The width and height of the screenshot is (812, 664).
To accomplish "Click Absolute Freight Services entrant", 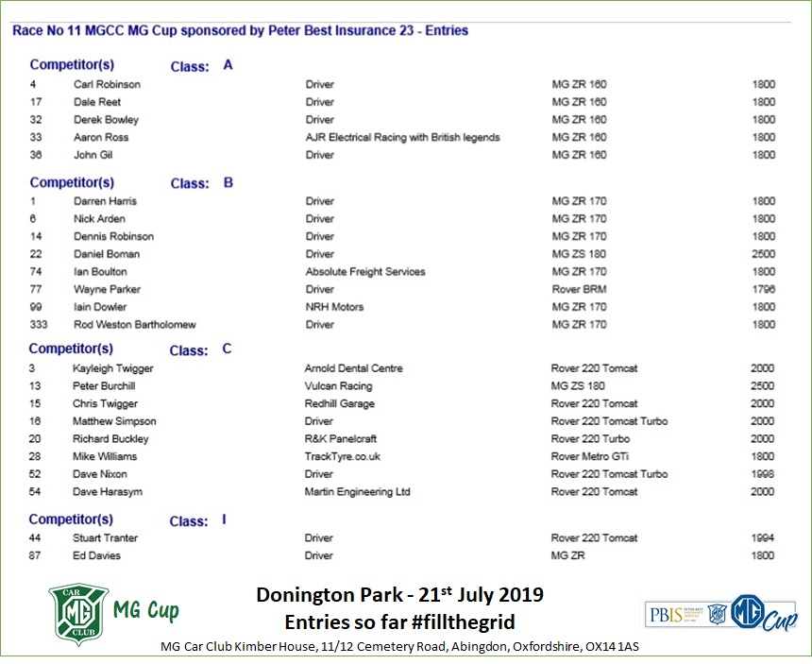I will (x=364, y=271).
